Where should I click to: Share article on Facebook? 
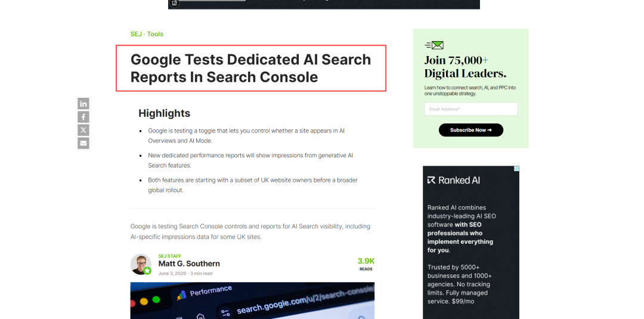[x=83, y=117]
